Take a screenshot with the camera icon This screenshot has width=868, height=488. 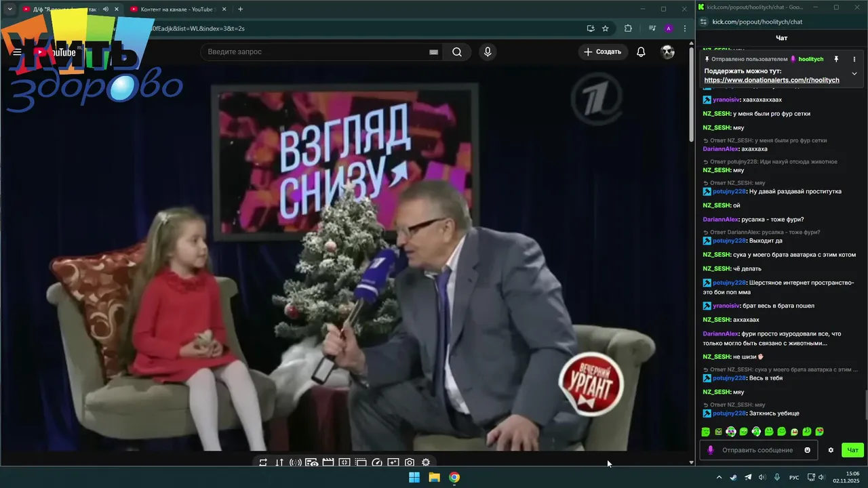click(410, 462)
